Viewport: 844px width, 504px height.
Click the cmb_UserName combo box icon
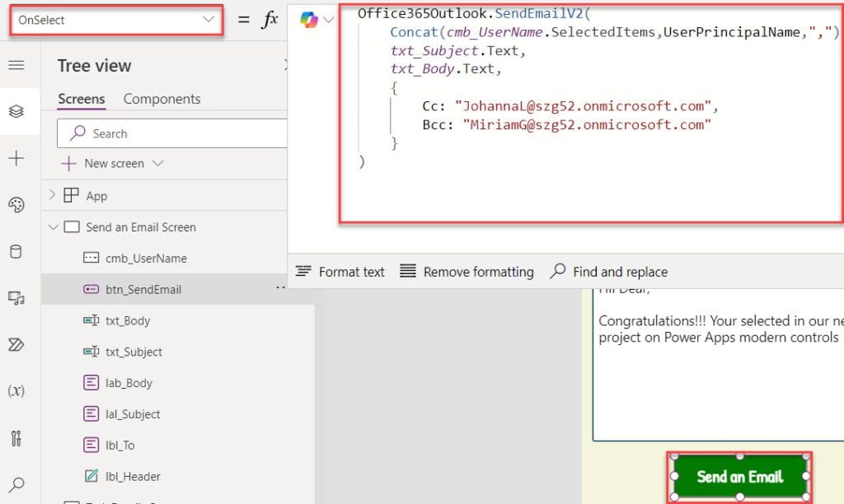(91, 258)
